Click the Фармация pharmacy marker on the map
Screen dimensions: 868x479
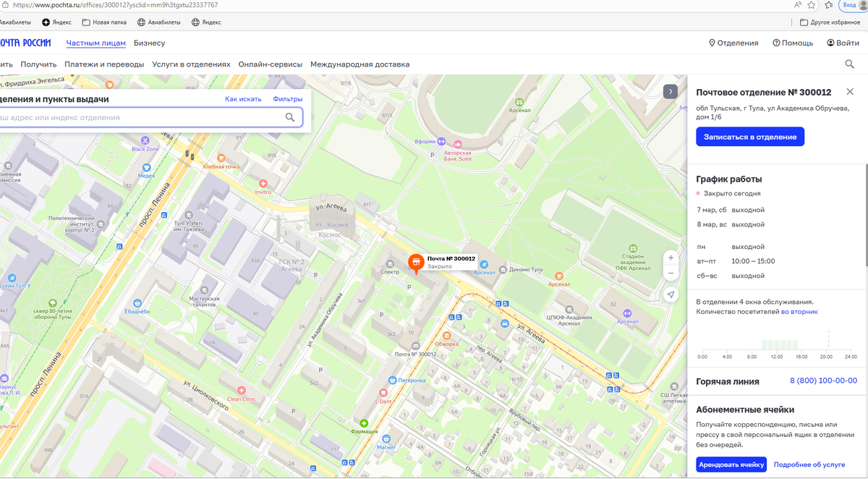pos(364,423)
